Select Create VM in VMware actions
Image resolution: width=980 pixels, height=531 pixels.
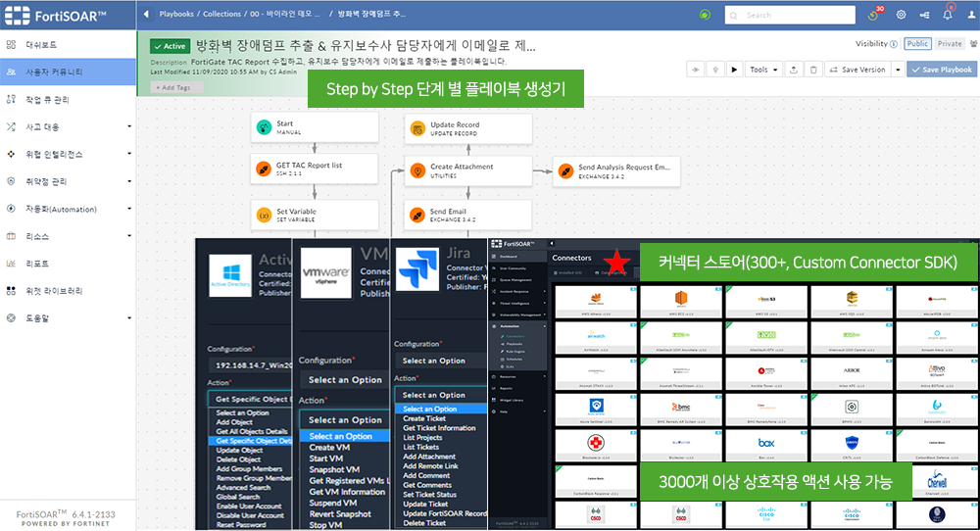(329, 448)
